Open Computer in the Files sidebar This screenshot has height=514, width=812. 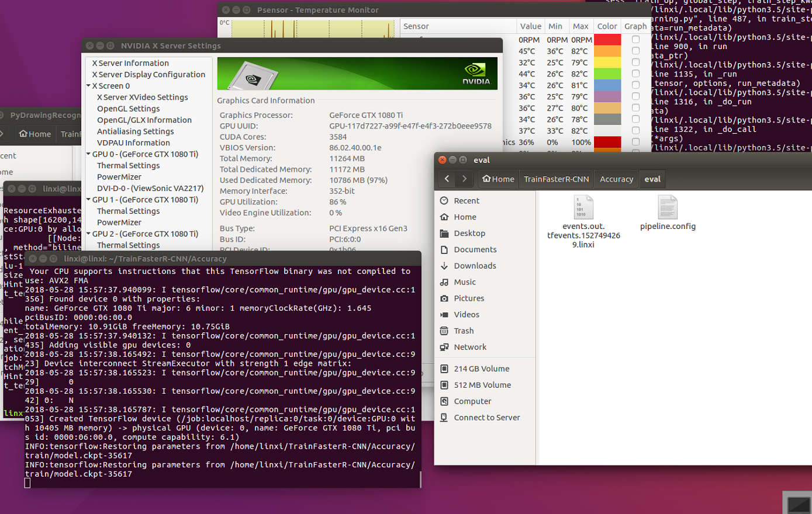(472, 401)
